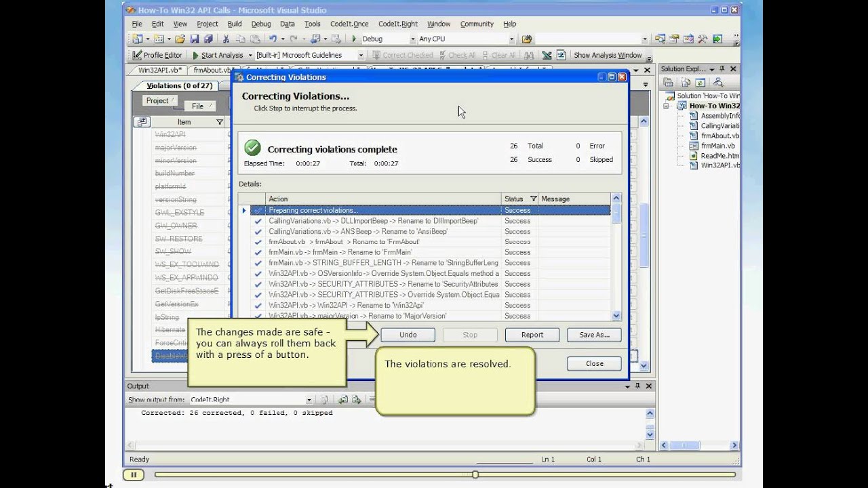868x488 pixels.
Task: Open the Microsoft Guidelines profile dropdown
Action: pyautogui.click(x=361, y=55)
